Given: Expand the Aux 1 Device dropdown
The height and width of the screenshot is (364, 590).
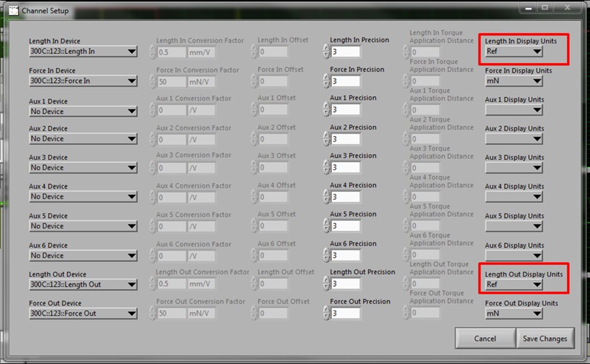Looking at the screenshot, I should pyautogui.click(x=83, y=112).
